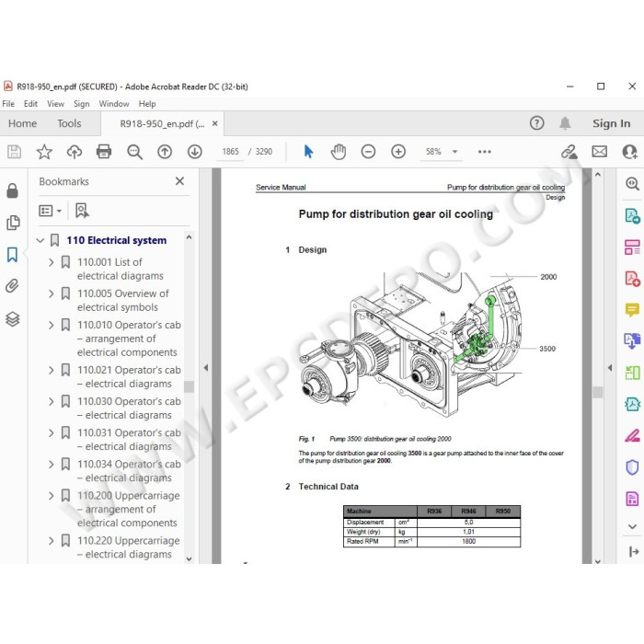Open the Edit menu

(x=30, y=104)
